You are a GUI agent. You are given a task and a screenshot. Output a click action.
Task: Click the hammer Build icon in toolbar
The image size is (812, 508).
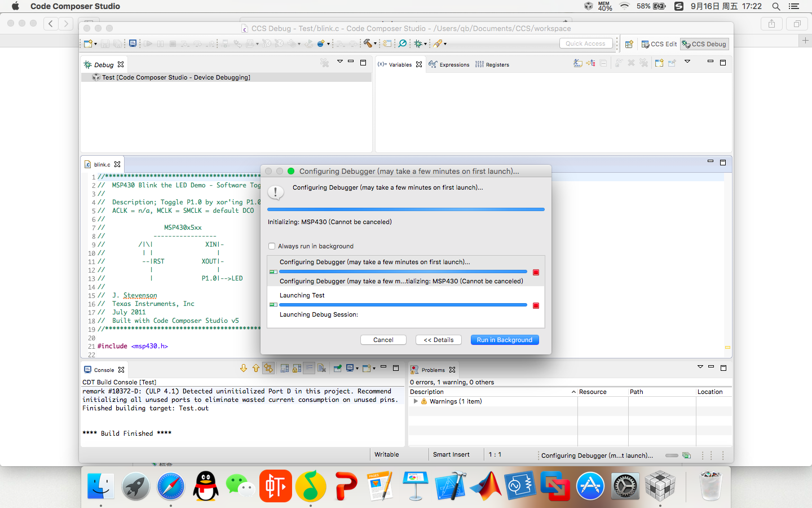[368, 43]
